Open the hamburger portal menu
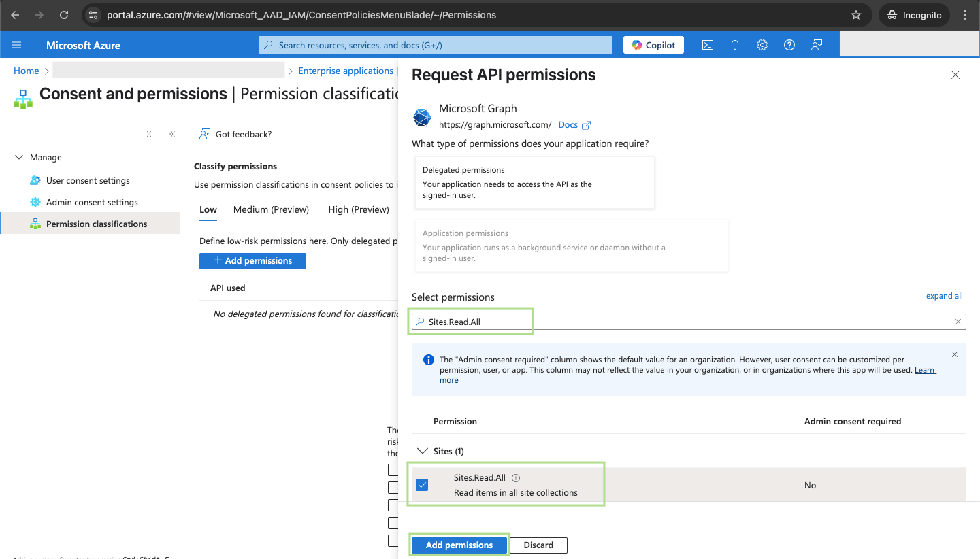Viewport: 980px width, 559px height. click(17, 45)
